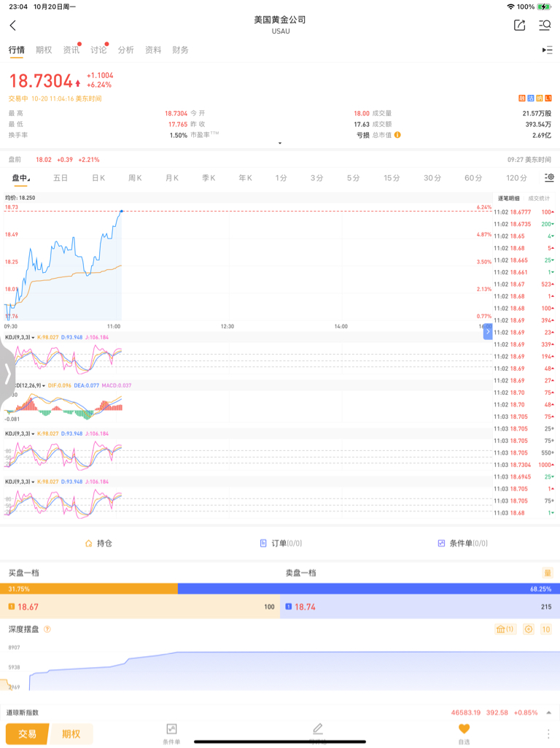Open the depth chart help icon
Screen dimensions: 560x748
47,629
